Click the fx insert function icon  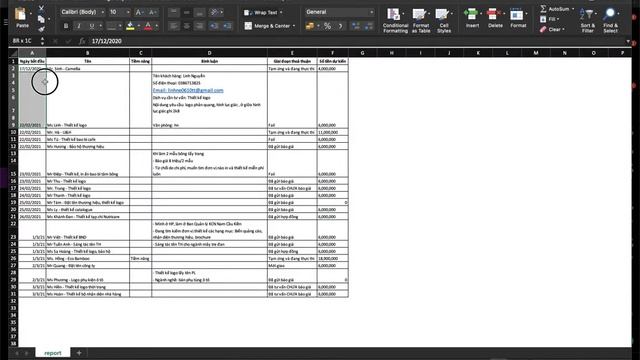82,41
